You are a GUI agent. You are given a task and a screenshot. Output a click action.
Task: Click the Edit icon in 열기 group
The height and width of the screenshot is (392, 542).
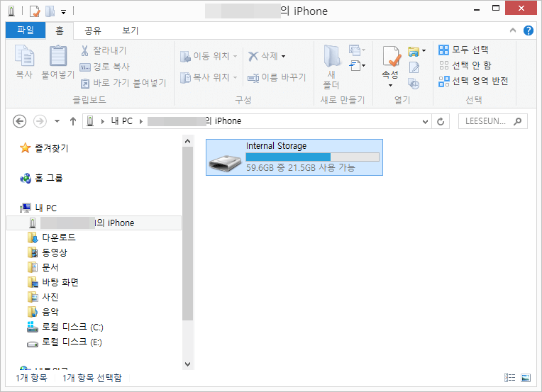tap(414, 67)
